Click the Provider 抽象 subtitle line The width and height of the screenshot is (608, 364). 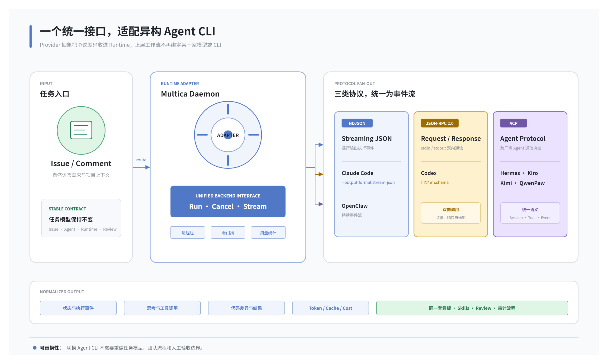[130, 45]
